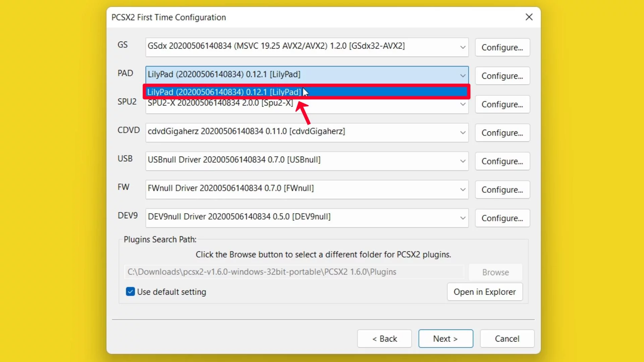
Task: Click Configure button for FW plugin
Action: [x=502, y=190]
